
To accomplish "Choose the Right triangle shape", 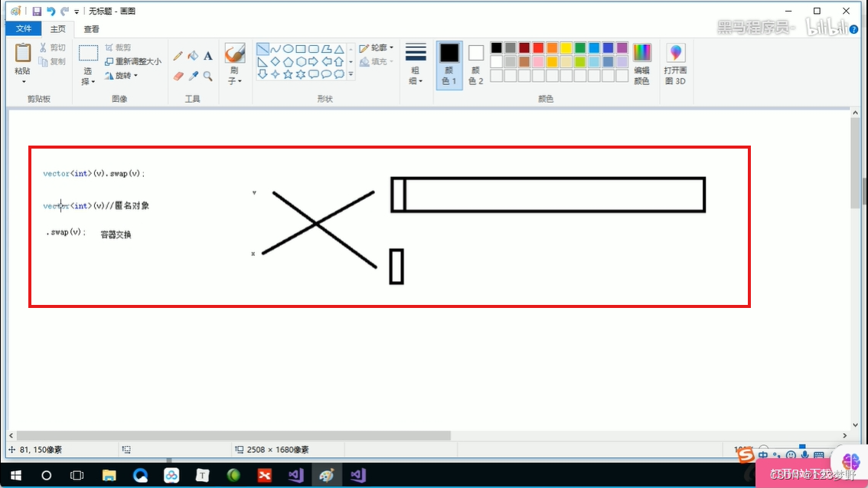I will [263, 61].
